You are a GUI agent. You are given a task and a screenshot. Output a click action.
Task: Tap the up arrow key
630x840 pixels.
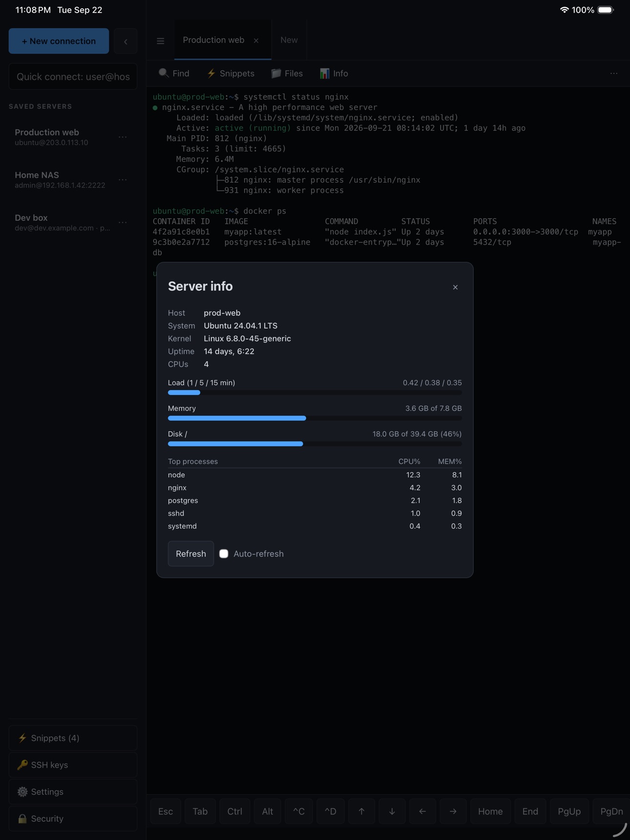[x=361, y=811]
